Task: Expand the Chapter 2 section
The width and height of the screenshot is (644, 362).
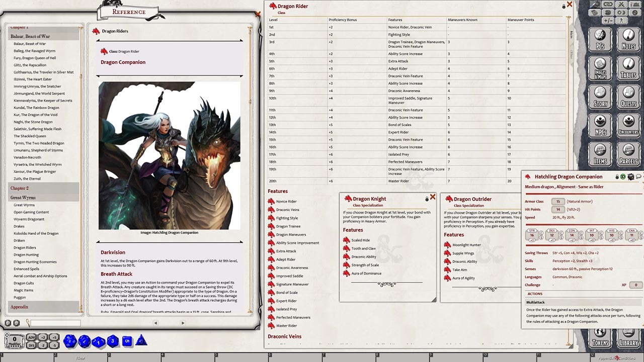Action: [x=21, y=188]
